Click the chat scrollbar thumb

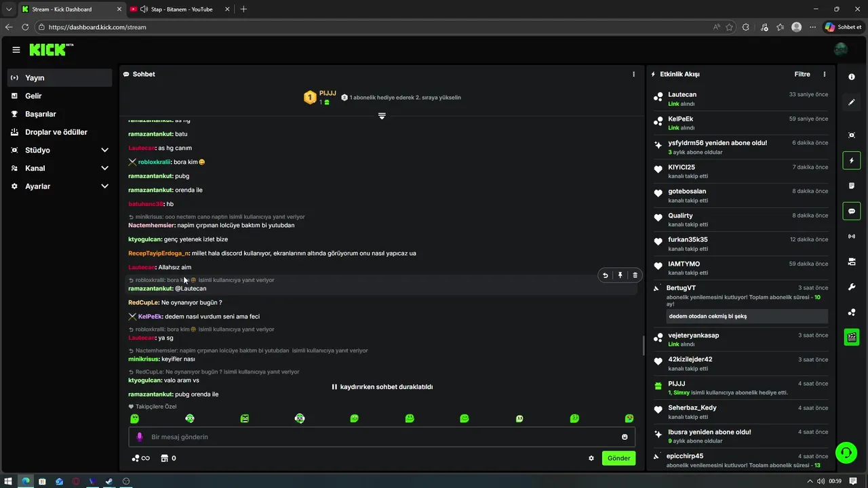pos(644,345)
